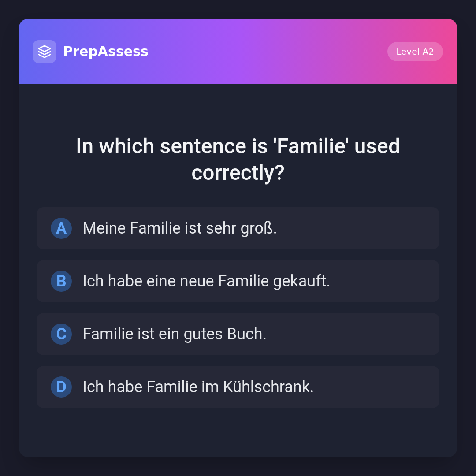Pick the option "Familie ist ein gutes Buch."
This screenshot has width=476, height=476.
coord(238,334)
